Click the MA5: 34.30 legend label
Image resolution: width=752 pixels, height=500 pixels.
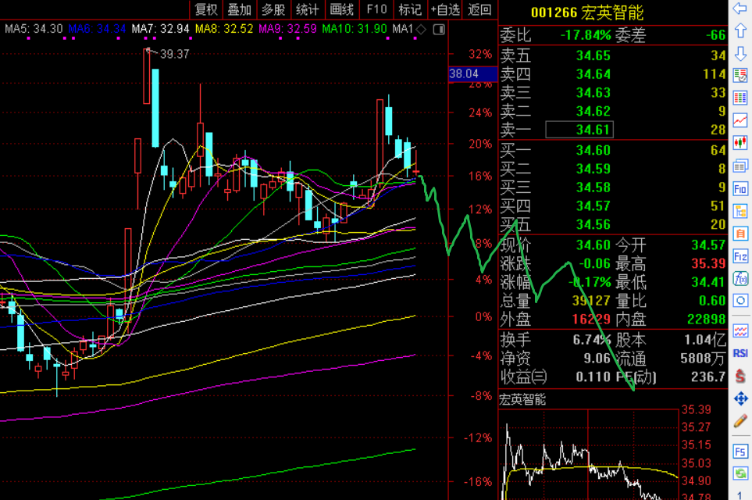34,29
